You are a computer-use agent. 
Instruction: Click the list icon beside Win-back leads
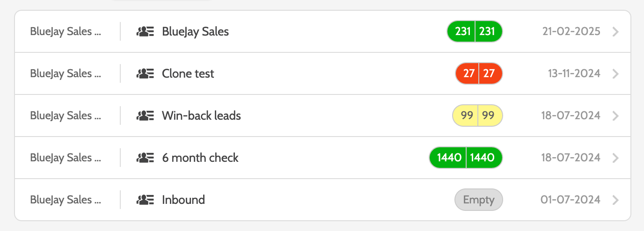145,116
